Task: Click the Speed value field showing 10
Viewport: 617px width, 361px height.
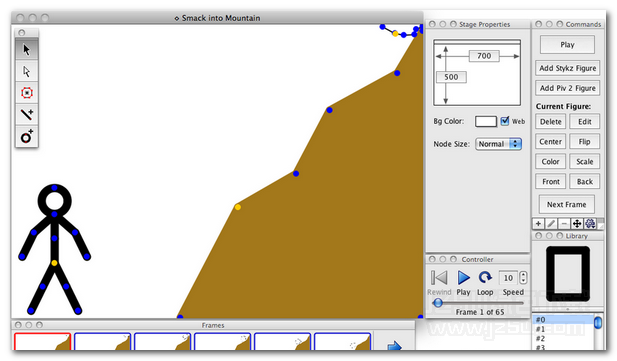Action: point(508,278)
